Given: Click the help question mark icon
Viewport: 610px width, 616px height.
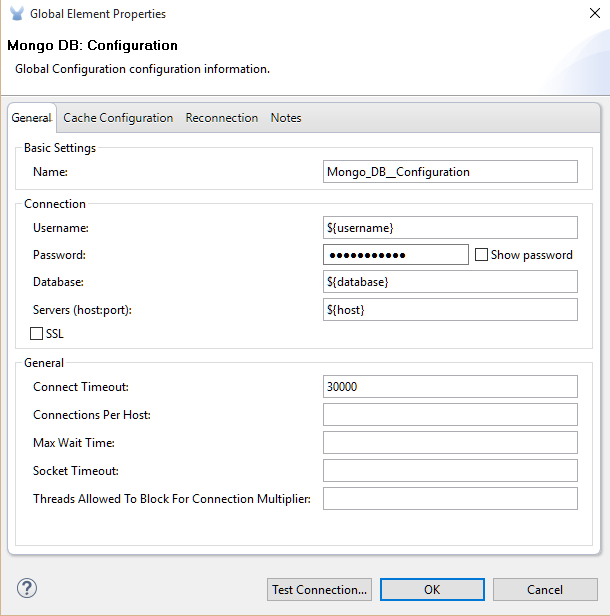Looking at the screenshot, I should [x=27, y=588].
